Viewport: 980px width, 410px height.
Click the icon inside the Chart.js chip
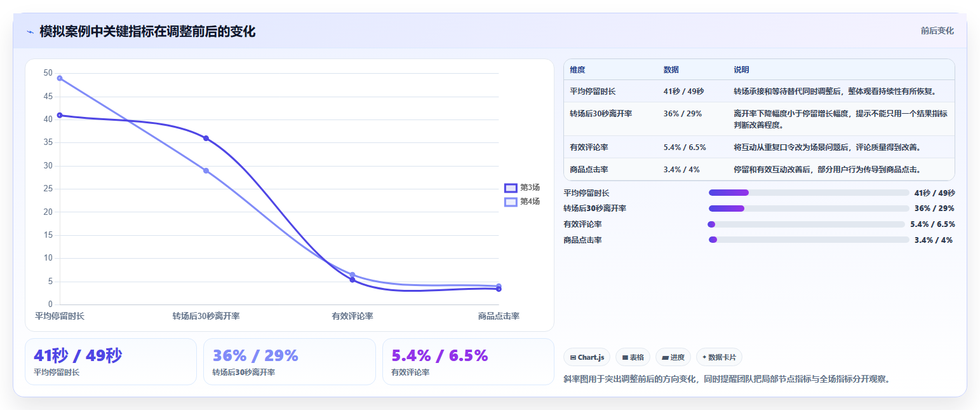573,358
